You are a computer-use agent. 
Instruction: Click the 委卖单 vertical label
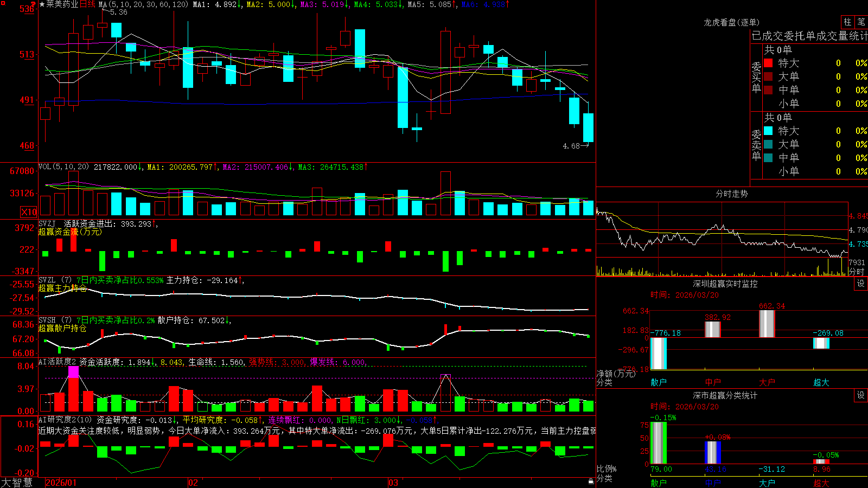pos(756,145)
